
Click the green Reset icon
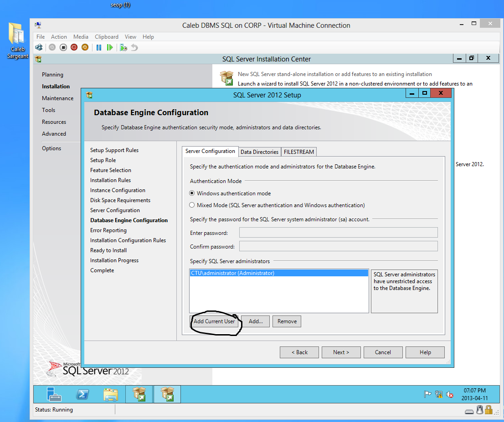click(x=110, y=47)
